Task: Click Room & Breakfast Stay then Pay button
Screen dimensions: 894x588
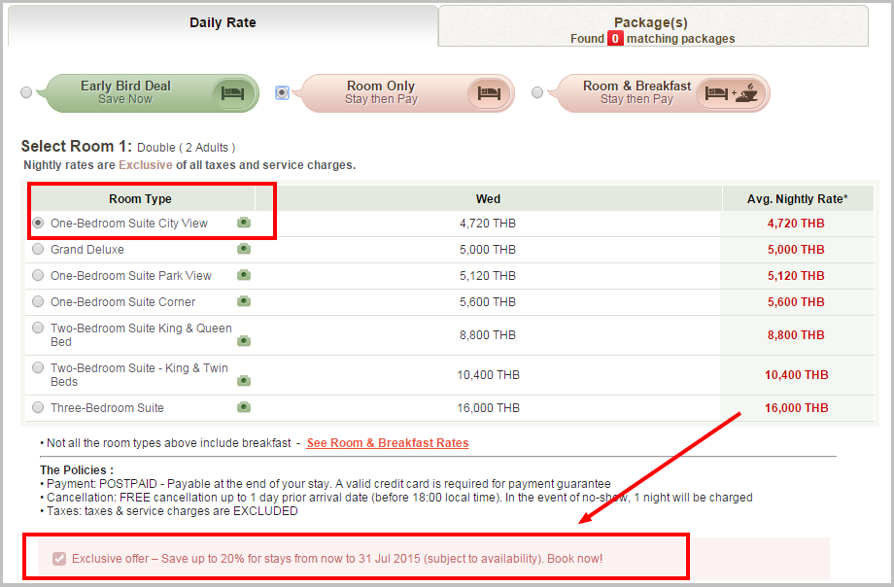Action: [659, 93]
